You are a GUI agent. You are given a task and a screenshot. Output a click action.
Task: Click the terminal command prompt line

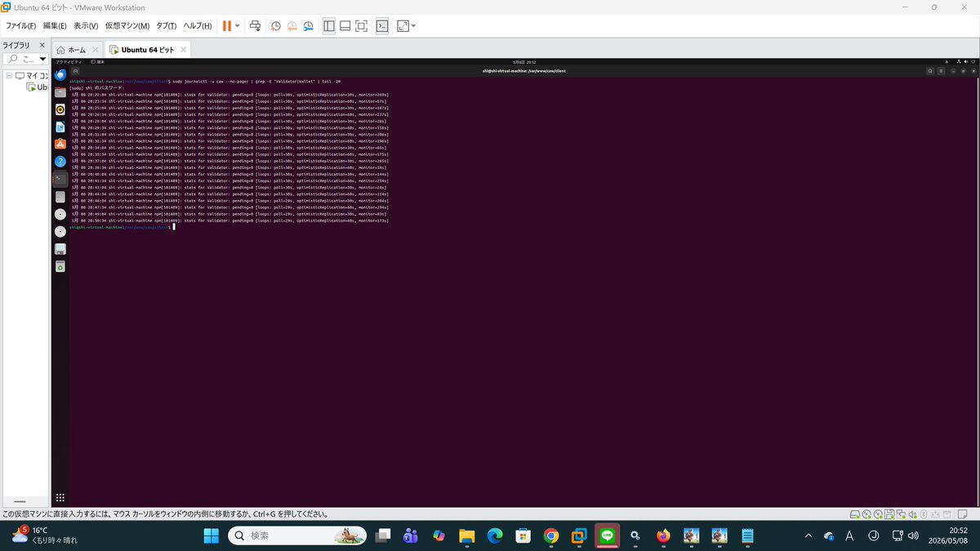point(122,227)
